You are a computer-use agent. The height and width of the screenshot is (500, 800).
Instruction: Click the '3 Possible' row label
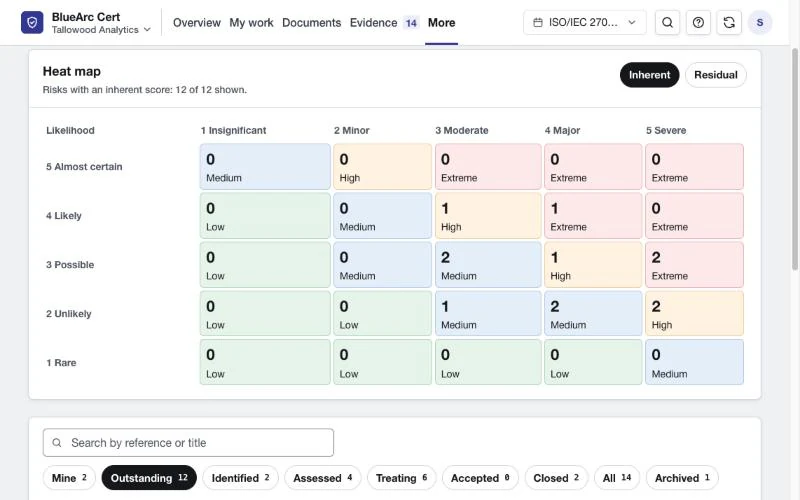click(70, 264)
